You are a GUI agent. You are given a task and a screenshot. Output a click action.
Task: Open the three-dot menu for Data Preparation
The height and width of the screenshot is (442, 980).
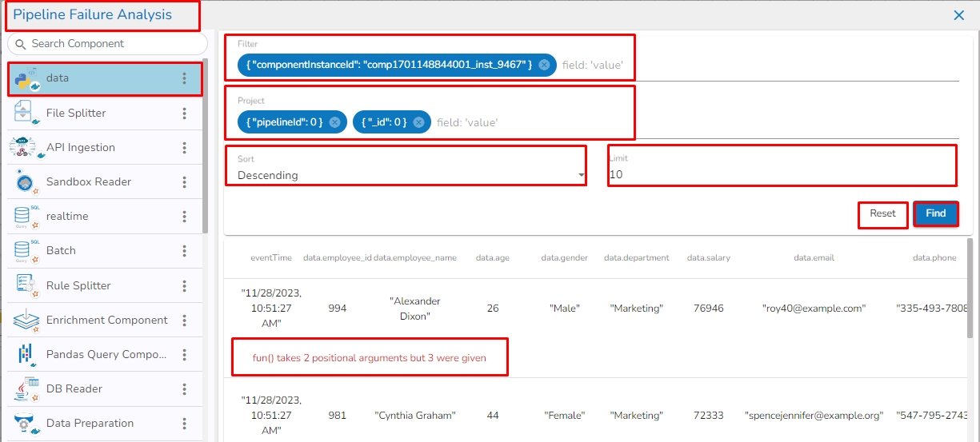click(x=184, y=424)
